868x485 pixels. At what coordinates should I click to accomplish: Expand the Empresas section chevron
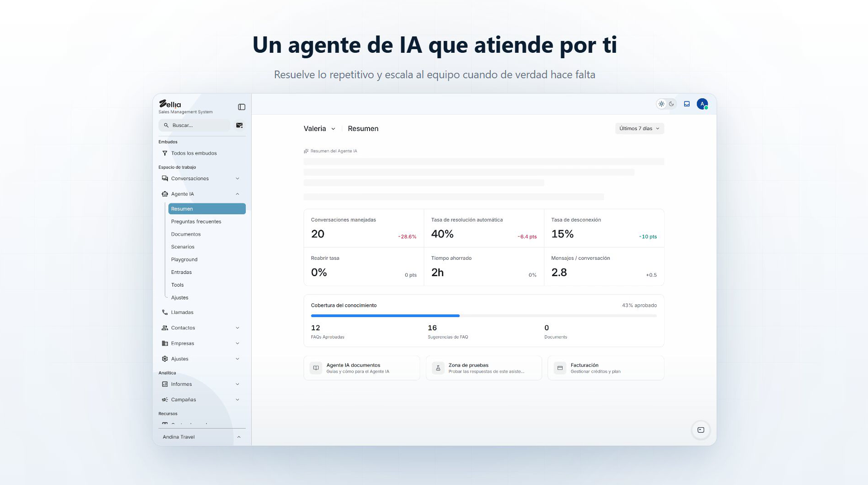click(237, 344)
